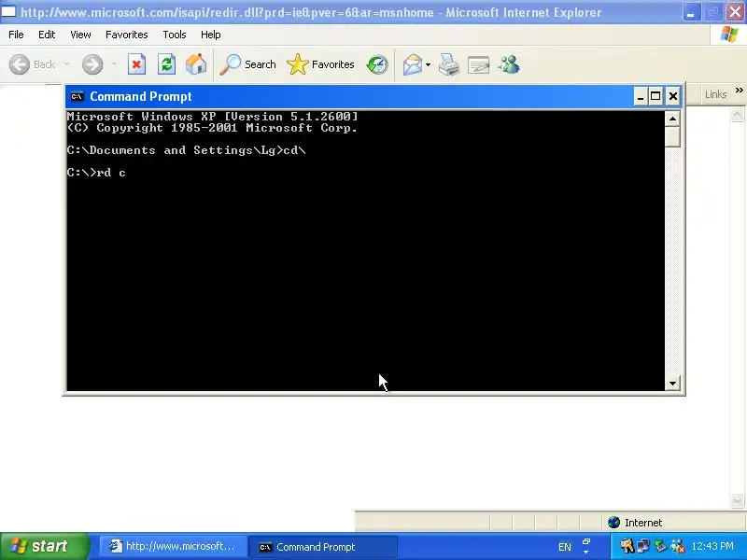Click the IE page icon in title bar
This screenshot has height=560, width=747.
coord(8,11)
